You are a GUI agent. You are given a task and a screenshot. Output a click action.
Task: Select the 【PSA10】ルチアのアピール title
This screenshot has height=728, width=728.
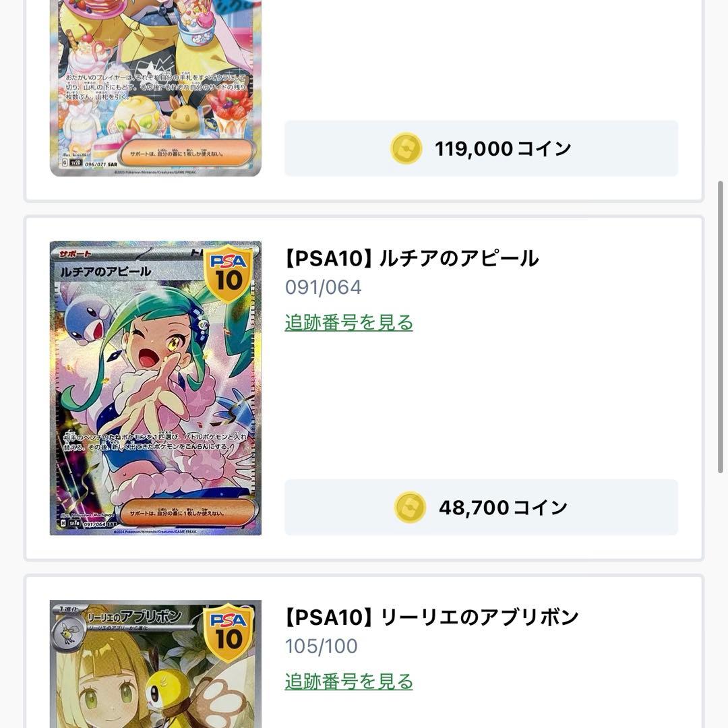click(x=410, y=257)
